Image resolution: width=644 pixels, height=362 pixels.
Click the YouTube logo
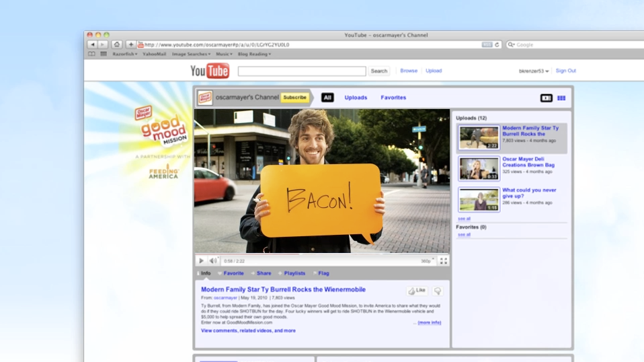(x=210, y=71)
